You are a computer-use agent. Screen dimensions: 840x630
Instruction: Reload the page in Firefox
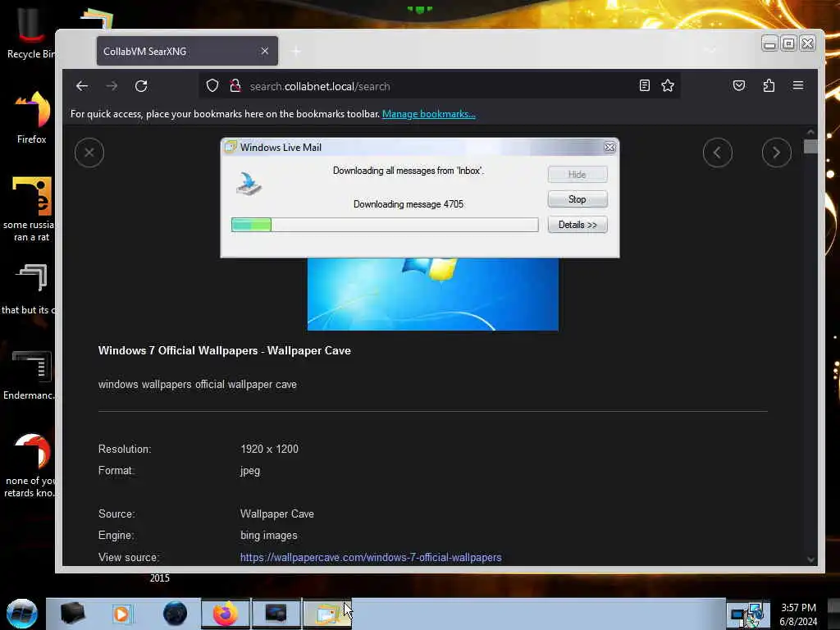[141, 85]
